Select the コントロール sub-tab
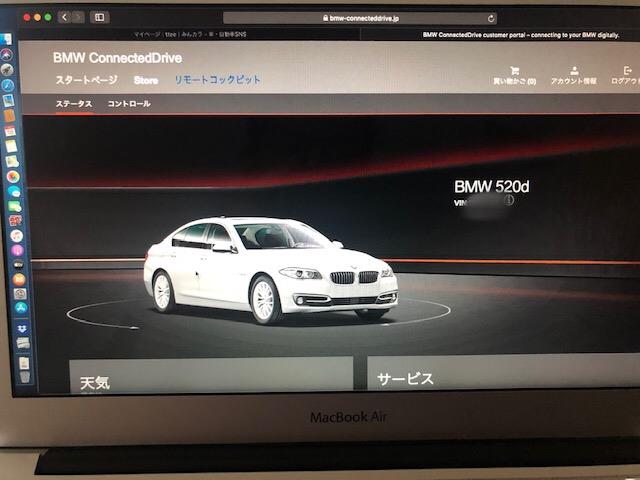Screen dimensions: 640x480 (129, 104)
